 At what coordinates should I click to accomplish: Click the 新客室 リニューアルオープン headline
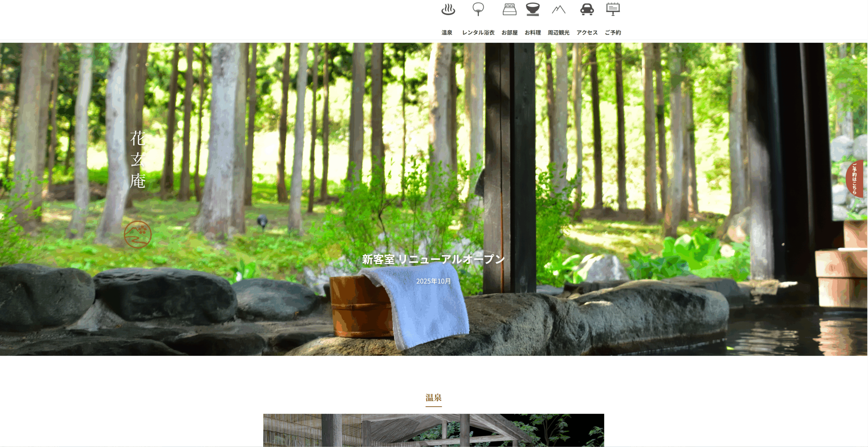pos(433,259)
